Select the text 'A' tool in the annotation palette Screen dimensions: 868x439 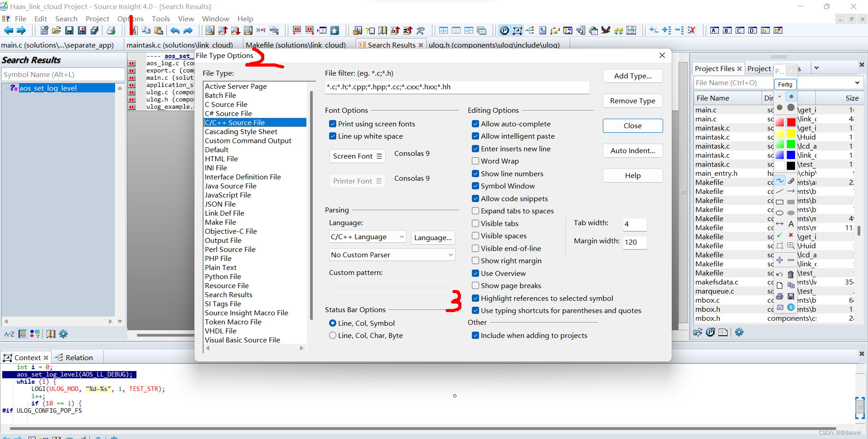click(x=791, y=224)
